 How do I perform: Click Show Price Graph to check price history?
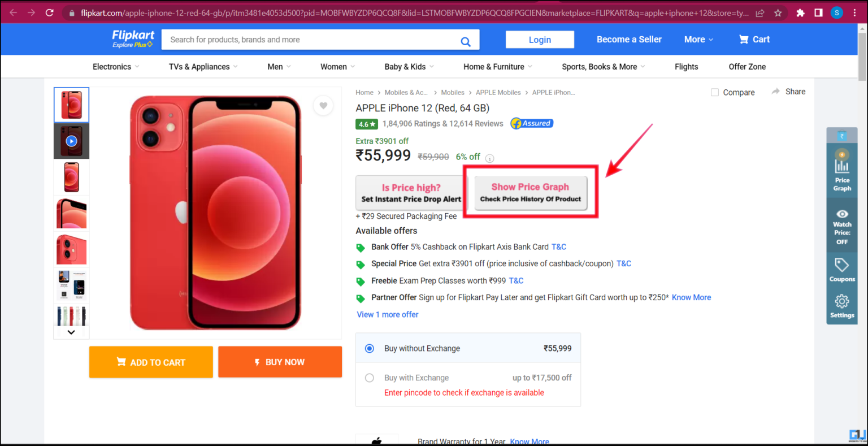click(530, 192)
